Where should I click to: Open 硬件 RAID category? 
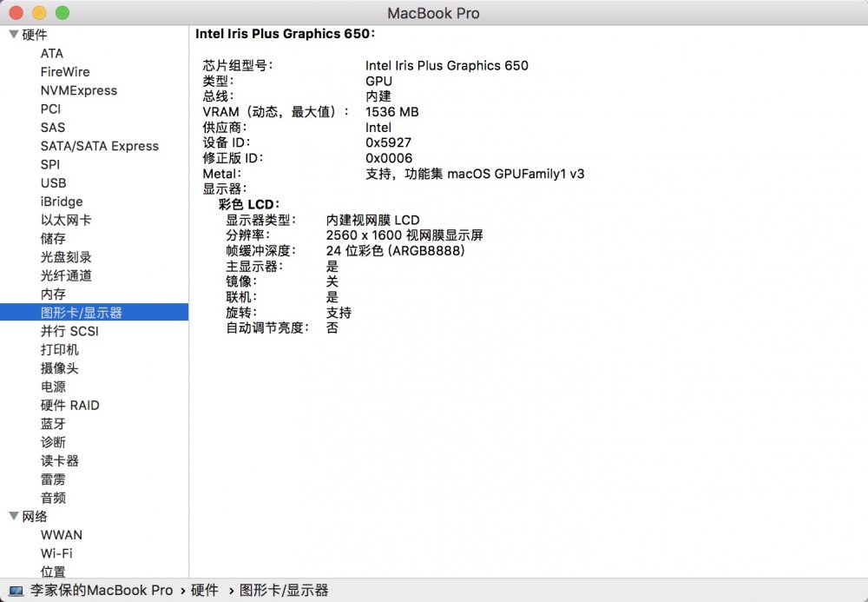[69, 406]
